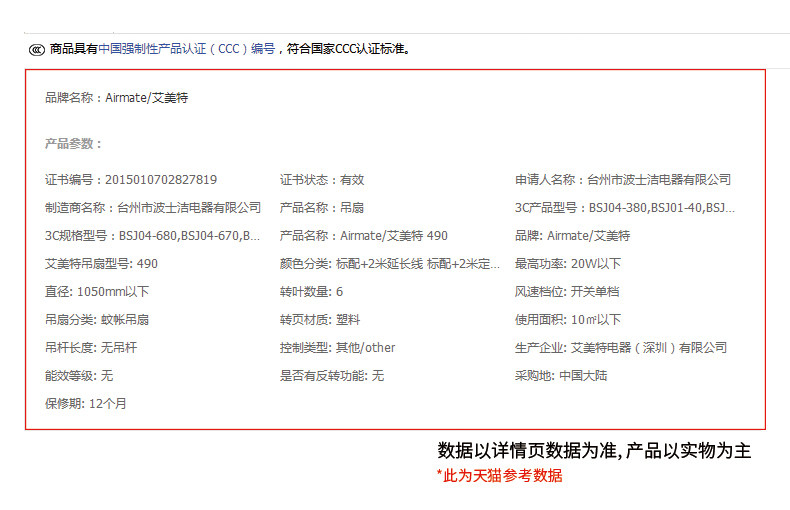Click the 直径: 1050mm以下 entry
790x510 pixels.
[97, 292]
